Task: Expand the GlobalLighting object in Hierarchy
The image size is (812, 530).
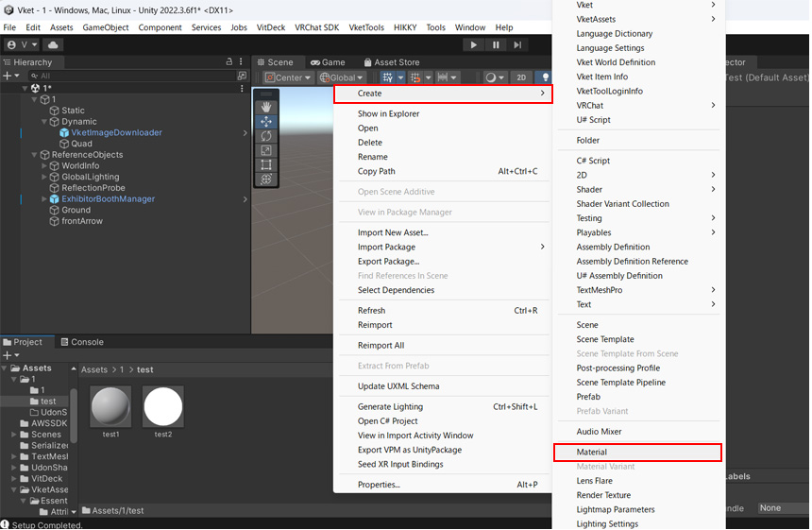Action: pos(44,177)
